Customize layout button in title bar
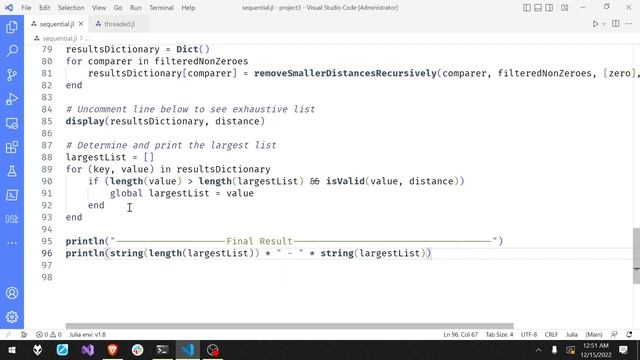This screenshot has width=640, height=360. (564, 8)
